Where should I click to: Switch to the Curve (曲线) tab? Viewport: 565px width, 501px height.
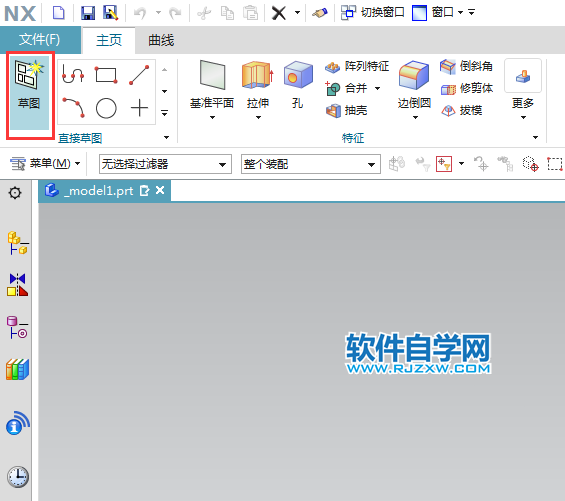pos(161,40)
